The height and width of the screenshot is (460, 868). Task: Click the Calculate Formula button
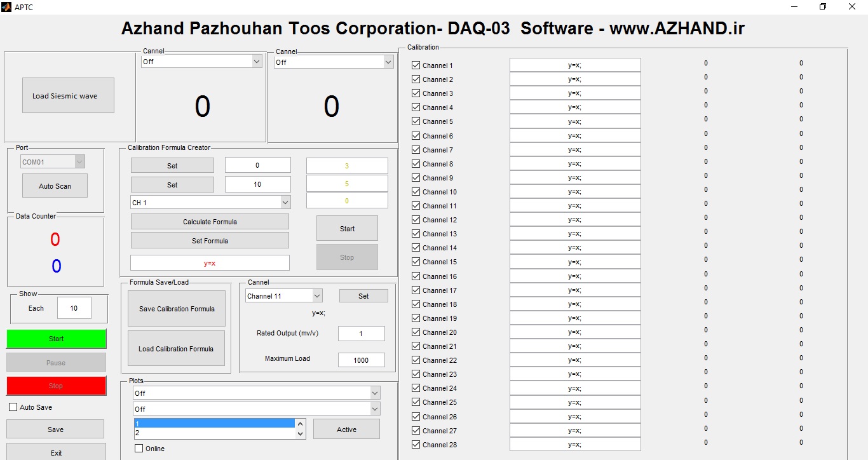pos(210,221)
